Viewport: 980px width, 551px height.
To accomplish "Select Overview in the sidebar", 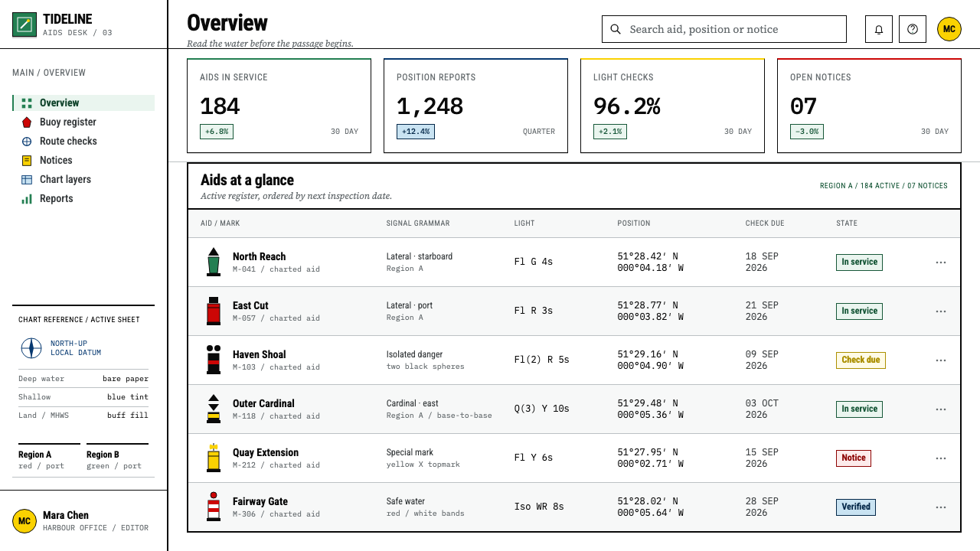I will coord(83,103).
